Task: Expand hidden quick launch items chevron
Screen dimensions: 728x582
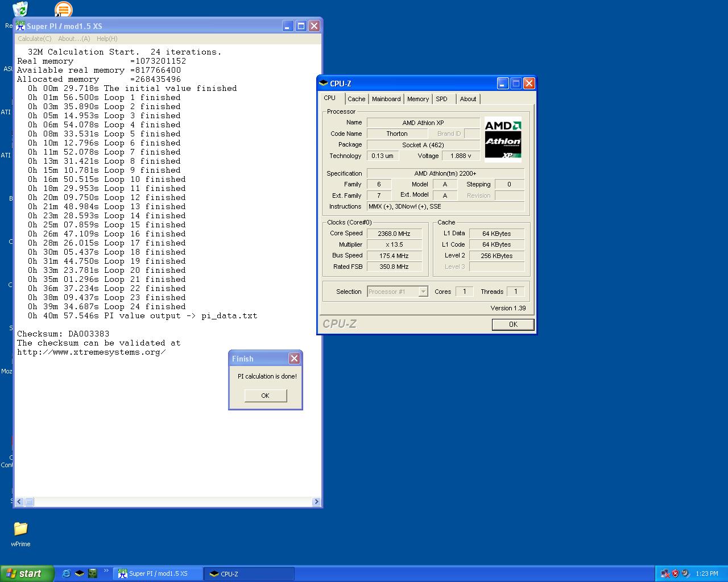Action: point(106,571)
